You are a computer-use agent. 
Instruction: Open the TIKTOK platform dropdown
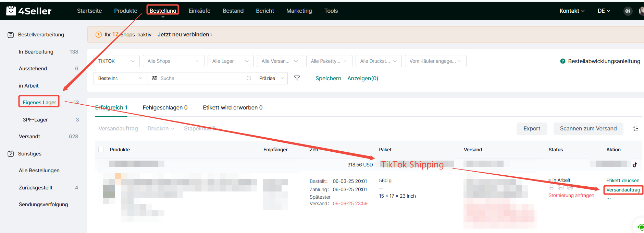pos(116,61)
